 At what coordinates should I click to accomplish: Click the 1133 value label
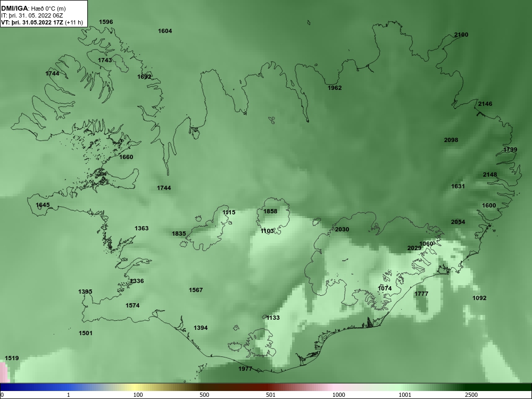pyautogui.click(x=273, y=318)
